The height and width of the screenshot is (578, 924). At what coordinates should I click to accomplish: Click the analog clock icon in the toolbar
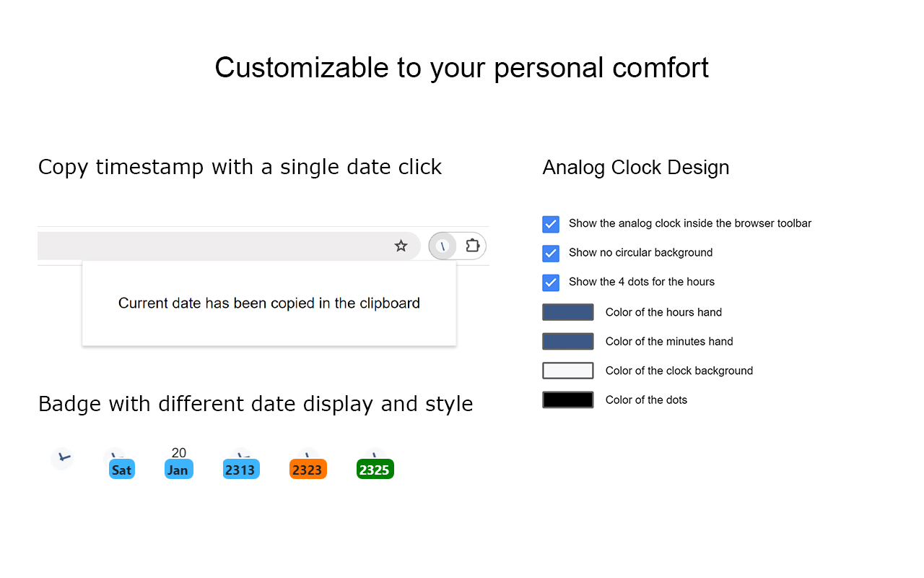click(x=443, y=246)
